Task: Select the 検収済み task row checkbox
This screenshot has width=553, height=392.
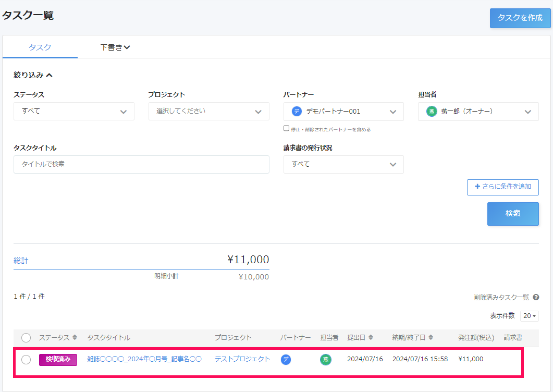Action: coord(26,360)
